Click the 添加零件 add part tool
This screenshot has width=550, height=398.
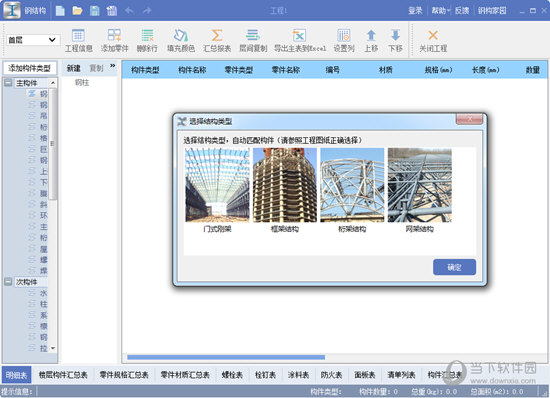115,41
